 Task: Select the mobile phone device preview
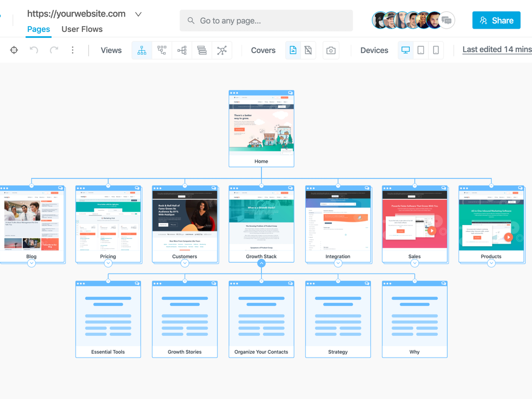tap(436, 50)
